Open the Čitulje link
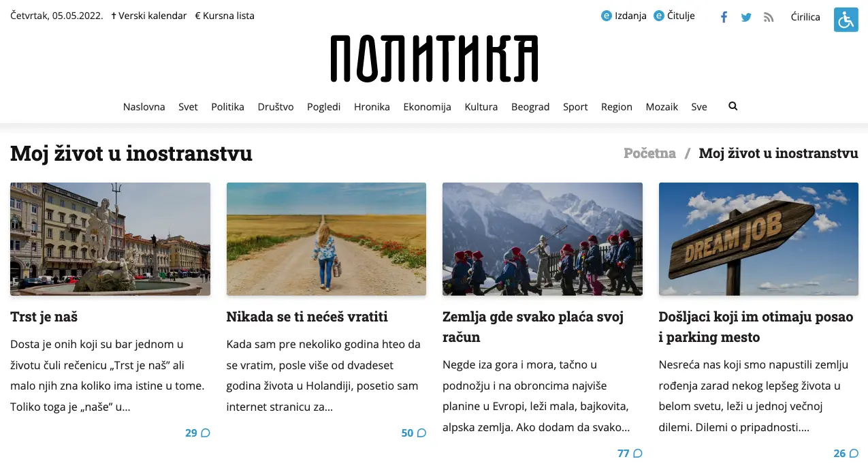Viewport: 868px width, 470px height. [x=674, y=16]
